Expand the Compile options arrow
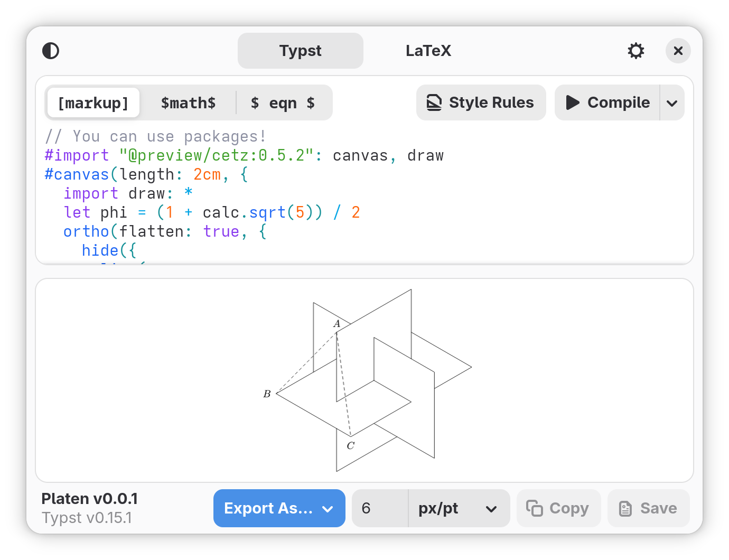 (672, 102)
